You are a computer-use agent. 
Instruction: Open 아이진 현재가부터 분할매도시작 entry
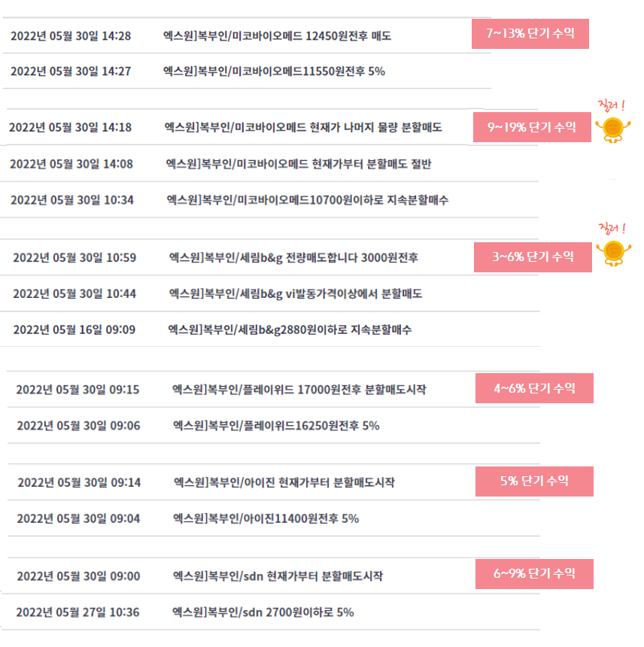tap(284, 482)
